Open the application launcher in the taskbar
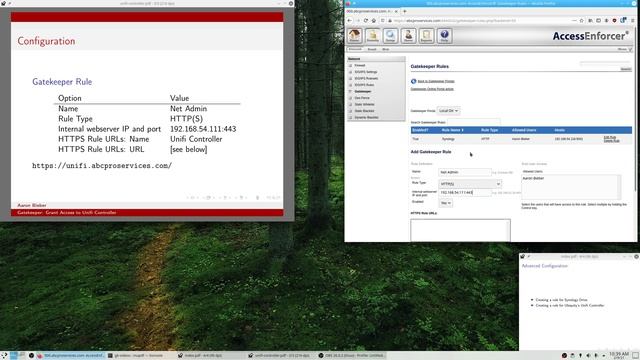 (4, 356)
